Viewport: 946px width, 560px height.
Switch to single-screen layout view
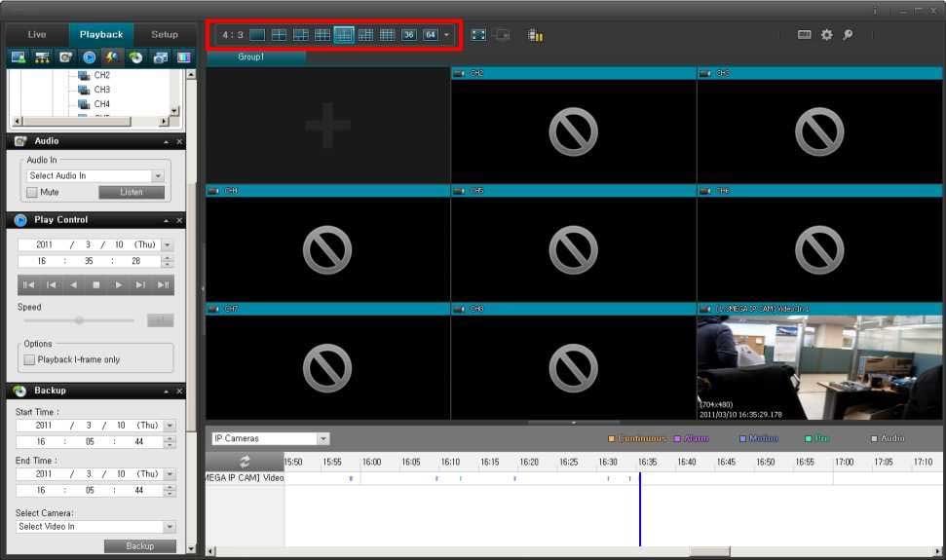point(257,35)
